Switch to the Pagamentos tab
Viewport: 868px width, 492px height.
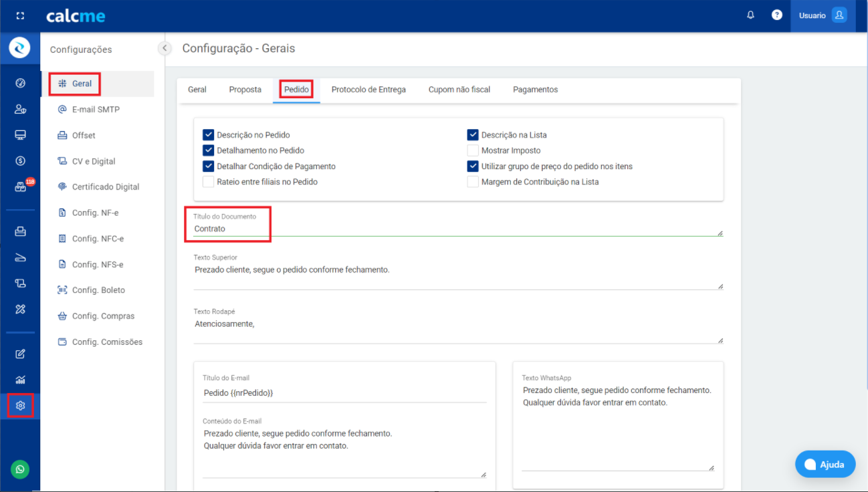(x=535, y=90)
